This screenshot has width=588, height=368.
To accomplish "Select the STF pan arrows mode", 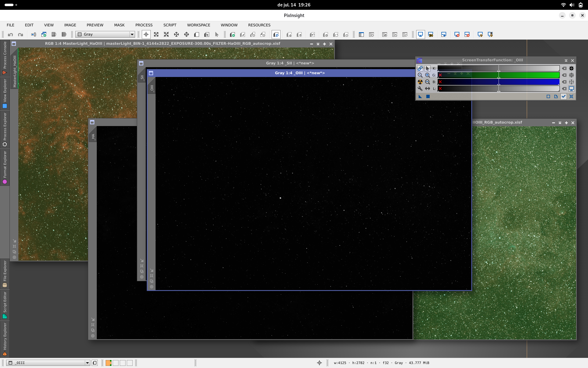I will (428, 89).
